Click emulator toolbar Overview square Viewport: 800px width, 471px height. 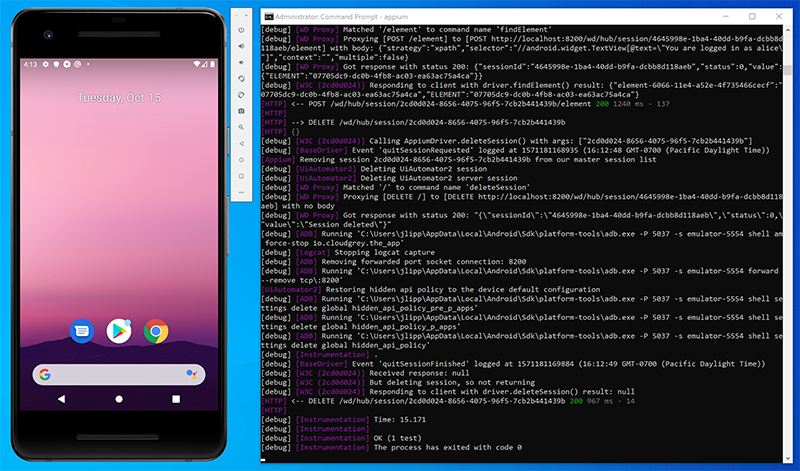point(241,176)
